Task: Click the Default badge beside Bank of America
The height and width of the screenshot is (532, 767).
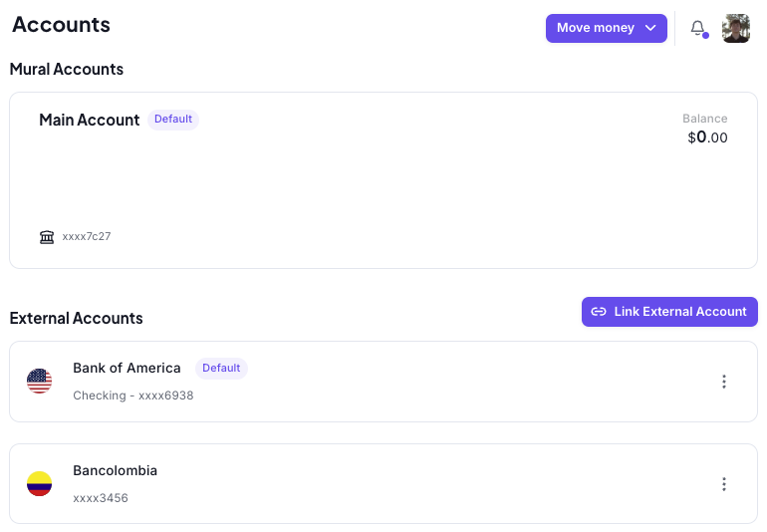Action: point(221,368)
